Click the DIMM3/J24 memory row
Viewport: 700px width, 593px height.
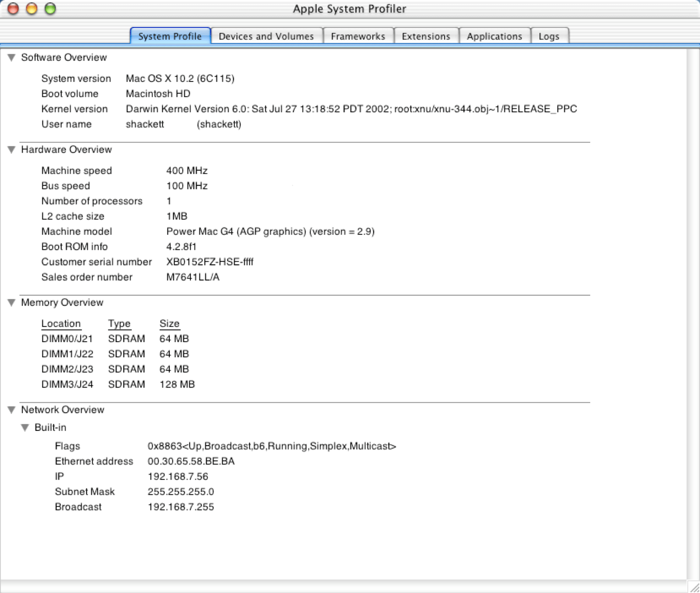pos(118,384)
